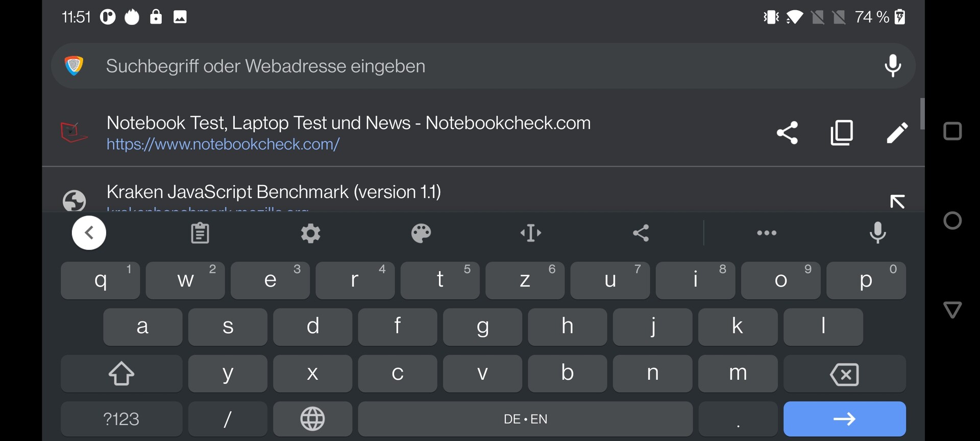Focus the search or web address field
This screenshot has height=441, width=980.
pos(459,66)
